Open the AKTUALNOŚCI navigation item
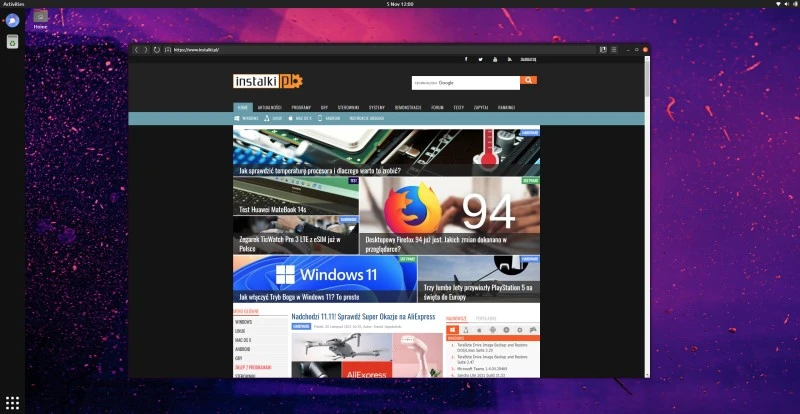 (x=269, y=108)
